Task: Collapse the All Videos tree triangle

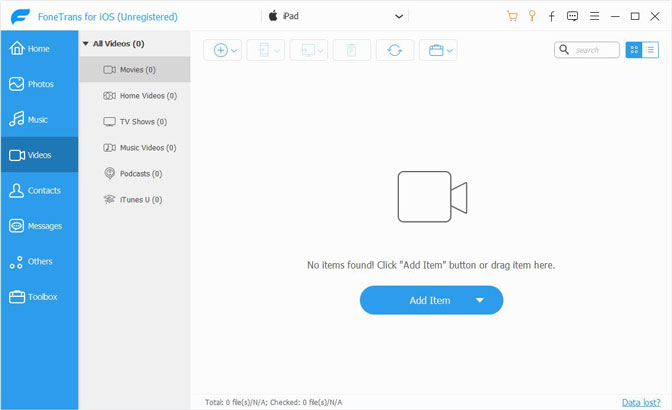Action: (86, 44)
